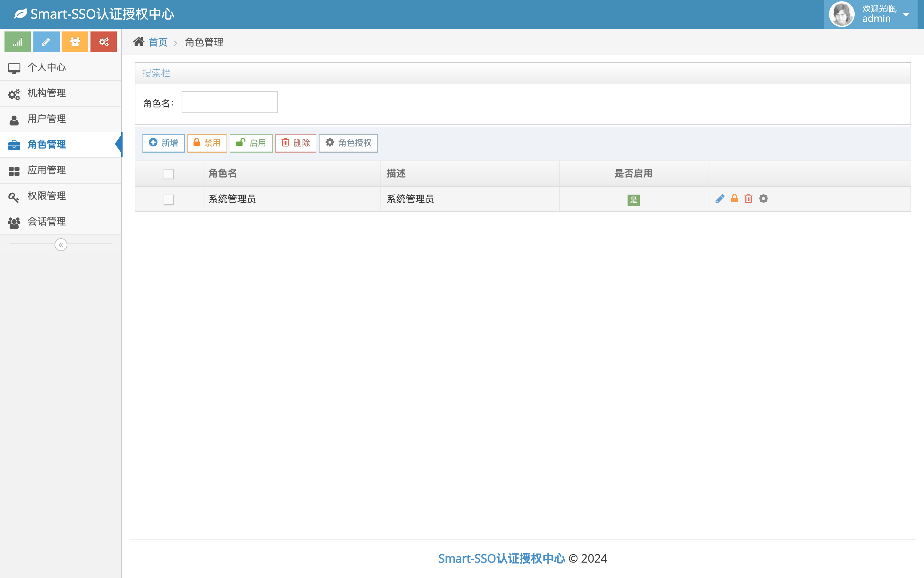Click the footer Smart-SSO认证授权中心 link
This screenshot has height=578, width=924.
501,558
